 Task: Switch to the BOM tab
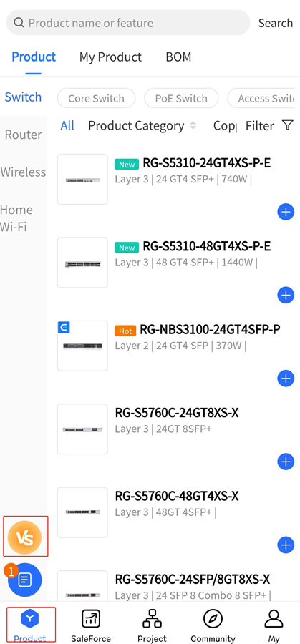(178, 57)
